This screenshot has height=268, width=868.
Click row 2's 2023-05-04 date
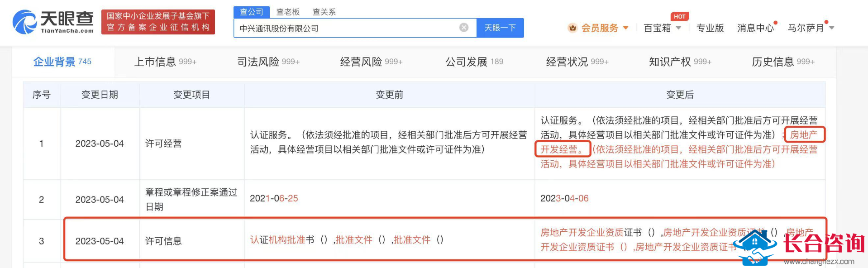point(100,200)
